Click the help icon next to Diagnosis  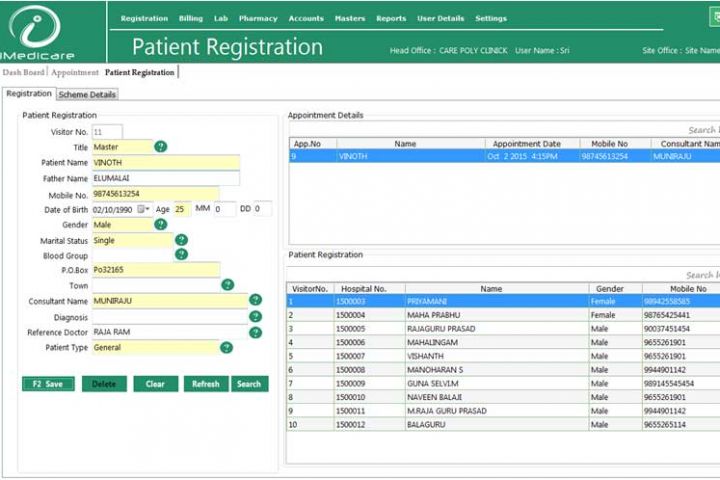coord(255,316)
